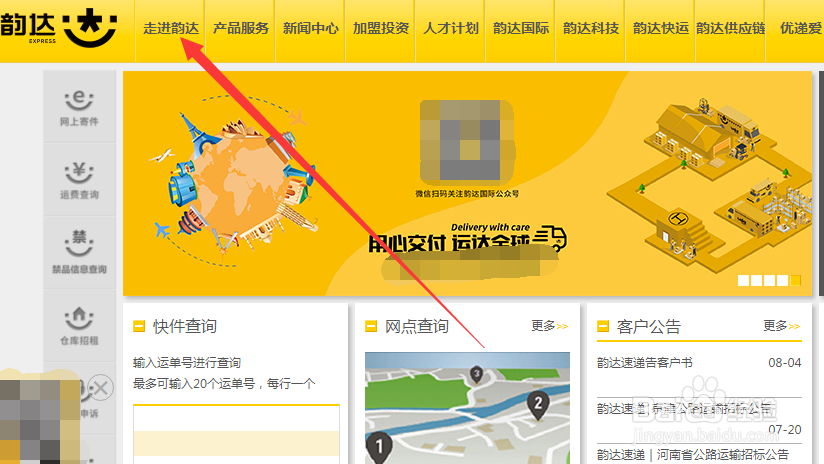Screen dimensions: 824x464
Task: Open the 产品服务 menu
Action: tap(241, 28)
